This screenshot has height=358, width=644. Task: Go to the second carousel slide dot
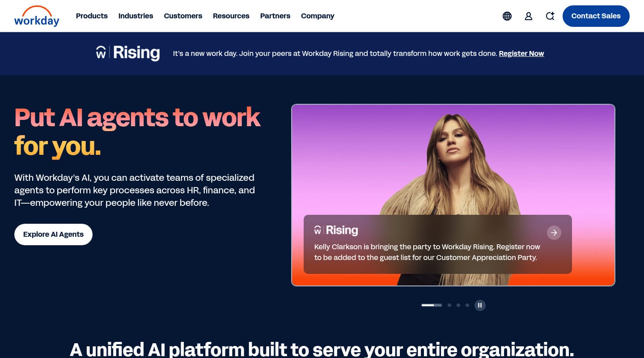click(x=449, y=305)
